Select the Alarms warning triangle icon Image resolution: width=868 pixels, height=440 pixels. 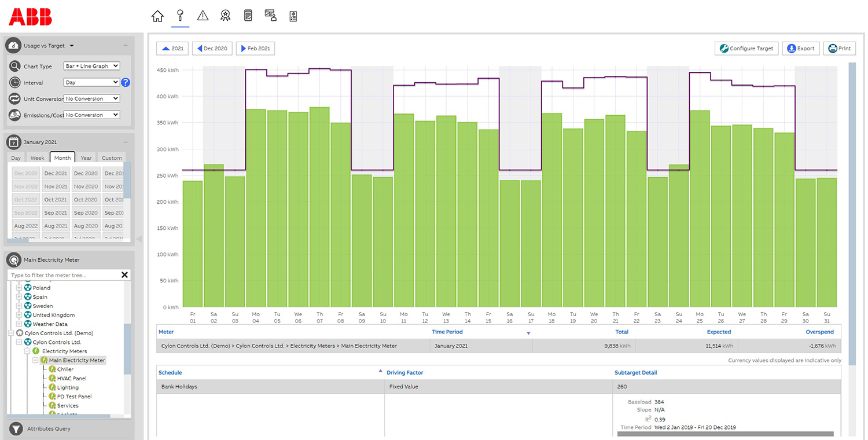[203, 16]
